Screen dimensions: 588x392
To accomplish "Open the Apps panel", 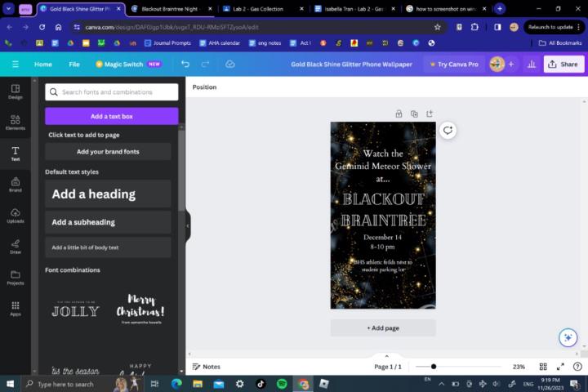I will (x=16, y=309).
